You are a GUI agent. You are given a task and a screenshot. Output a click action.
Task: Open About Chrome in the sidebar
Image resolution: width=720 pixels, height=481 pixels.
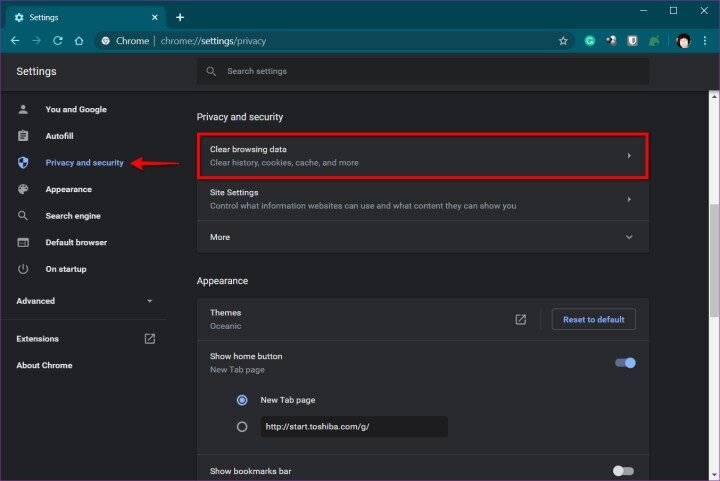point(45,365)
